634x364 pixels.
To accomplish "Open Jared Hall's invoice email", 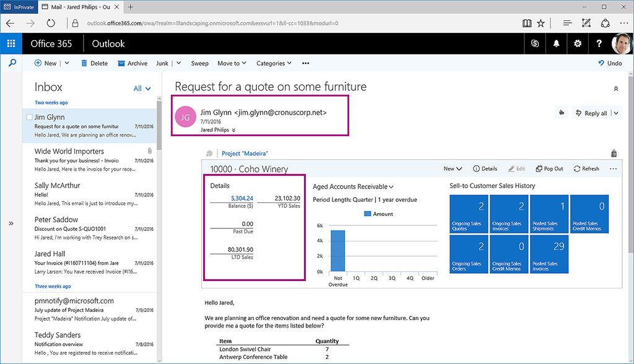I will [89, 262].
